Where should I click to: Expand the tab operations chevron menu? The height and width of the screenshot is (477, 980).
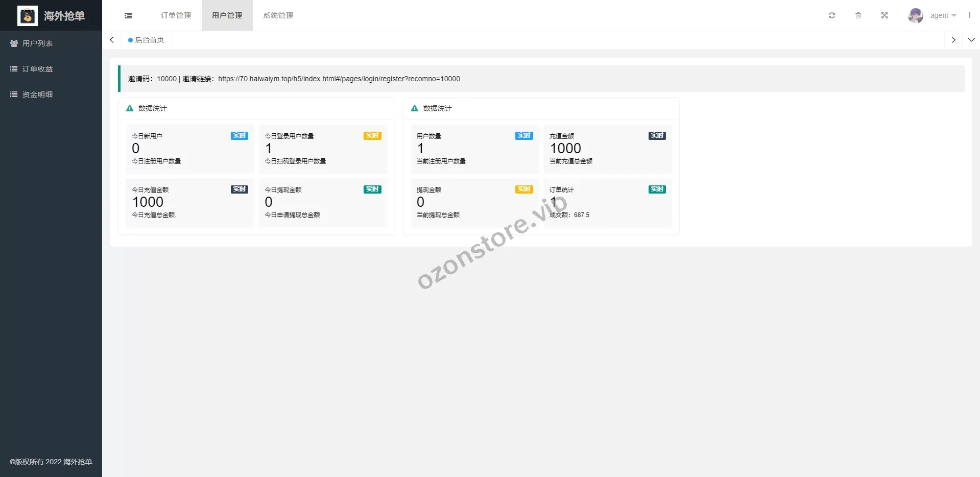click(x=971, y=40)
